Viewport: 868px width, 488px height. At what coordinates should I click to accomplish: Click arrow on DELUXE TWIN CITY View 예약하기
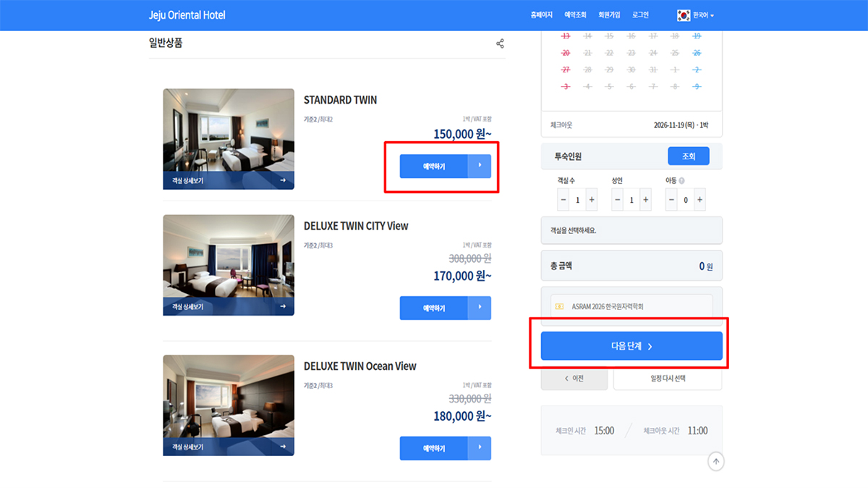pos(480,308)
